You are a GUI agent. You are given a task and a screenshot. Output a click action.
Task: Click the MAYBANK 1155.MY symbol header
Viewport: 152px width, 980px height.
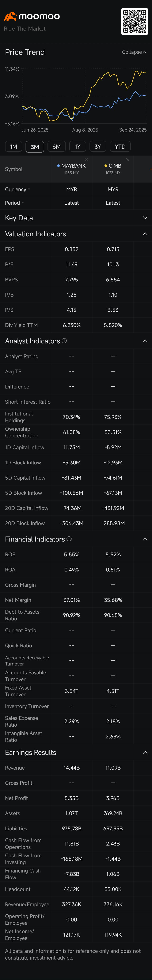tap(72, 169)
